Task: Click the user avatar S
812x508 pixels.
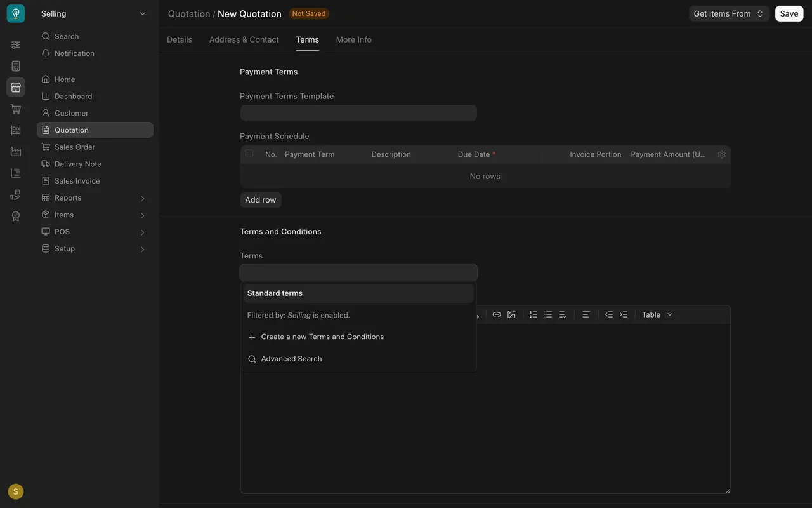Action: (x=16, y=491)
